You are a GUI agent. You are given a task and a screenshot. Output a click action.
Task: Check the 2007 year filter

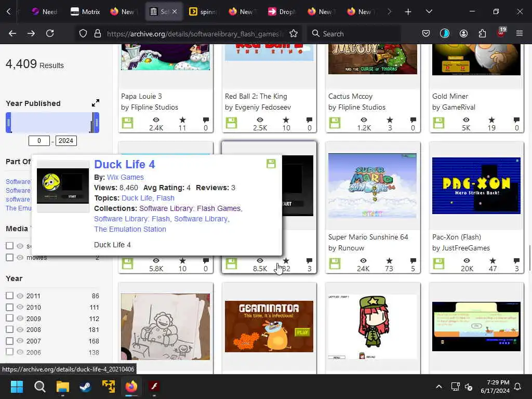click(x=9, y=341)
